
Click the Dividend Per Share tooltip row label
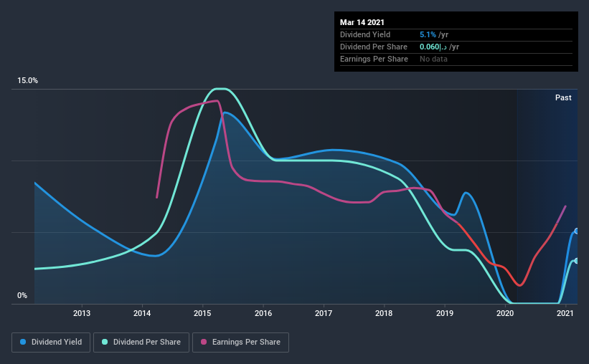(x=373, y=47)
